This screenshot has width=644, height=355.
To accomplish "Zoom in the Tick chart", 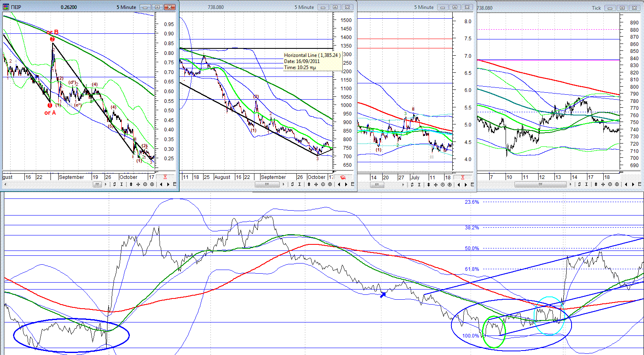I will [617, 184].
